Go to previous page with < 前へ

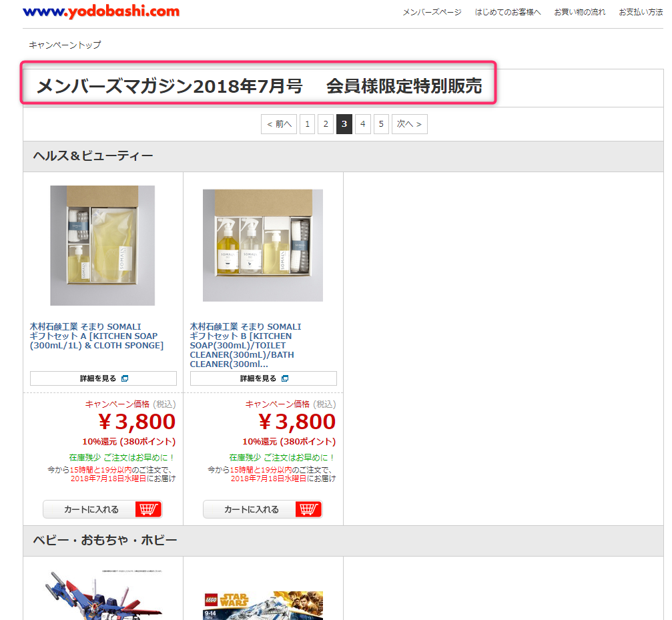(279, 124)
